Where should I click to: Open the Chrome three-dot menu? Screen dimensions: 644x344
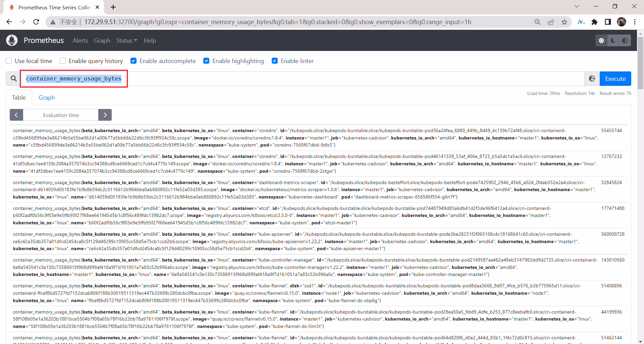(635, 22)
